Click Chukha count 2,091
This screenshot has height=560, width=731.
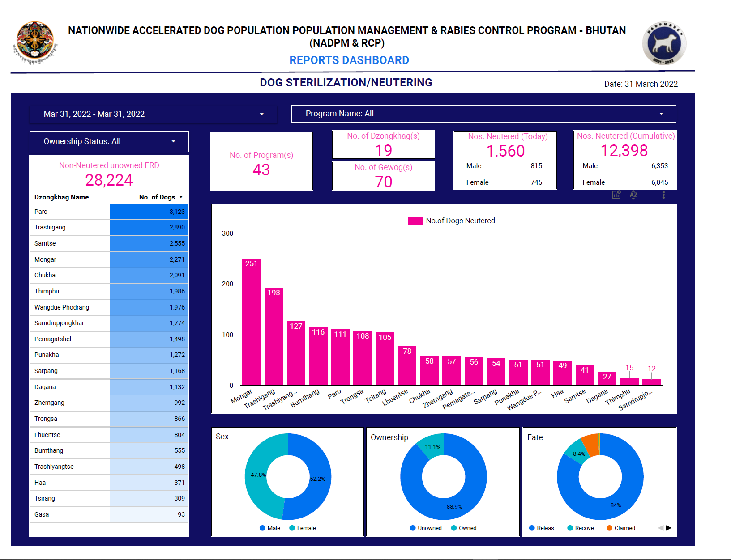177,275
